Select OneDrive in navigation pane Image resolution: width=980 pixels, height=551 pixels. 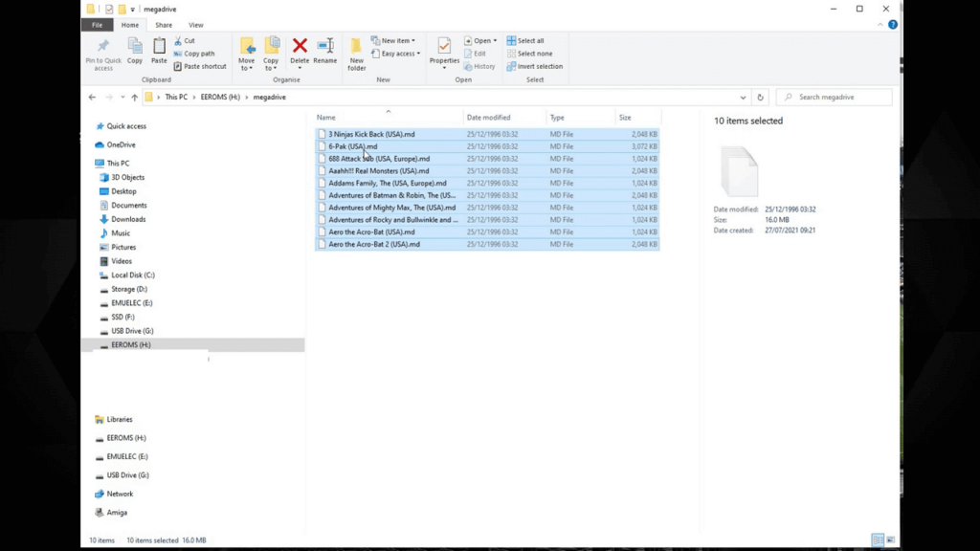pyautogui.click(x=121, y=145)
